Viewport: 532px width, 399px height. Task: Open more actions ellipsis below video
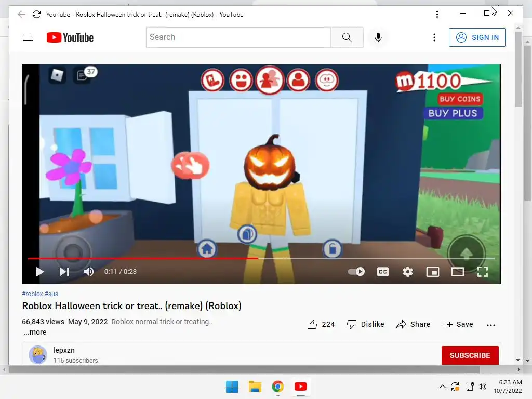[x=490, y=325]
